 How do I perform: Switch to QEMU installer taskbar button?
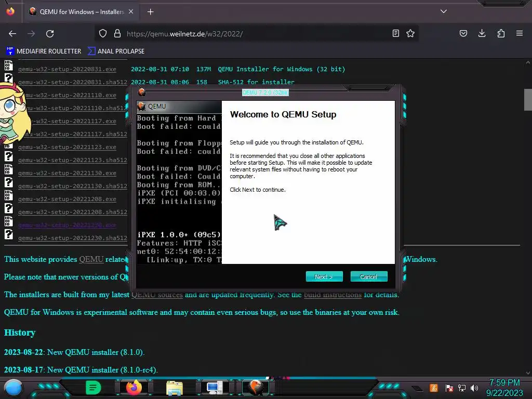tap(256, 388)
